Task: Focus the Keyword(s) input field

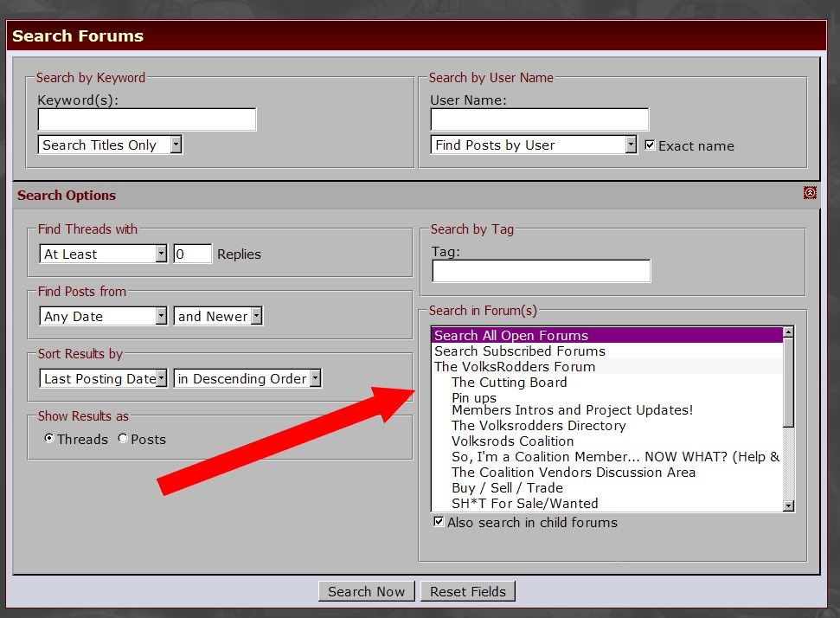Action: 147,119
